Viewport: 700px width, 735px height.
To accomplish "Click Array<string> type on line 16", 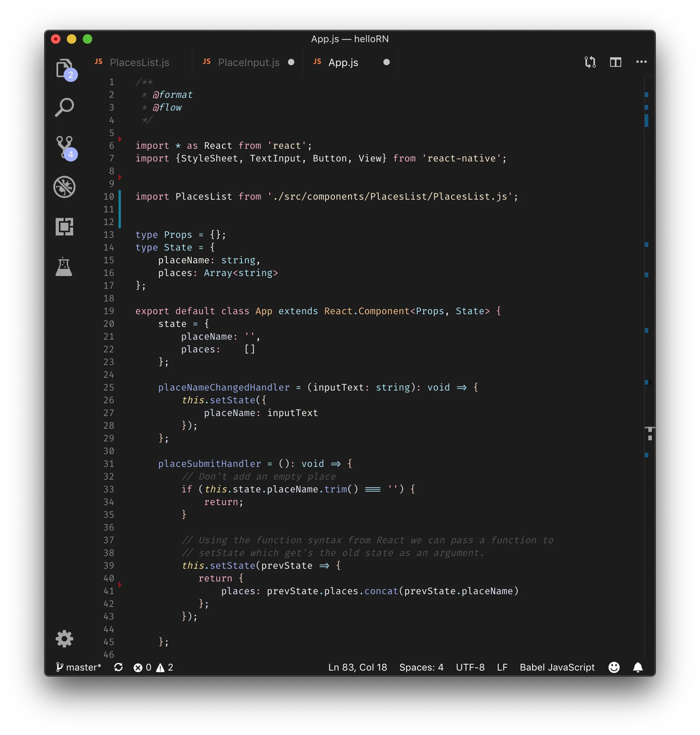I will point(241,273).
